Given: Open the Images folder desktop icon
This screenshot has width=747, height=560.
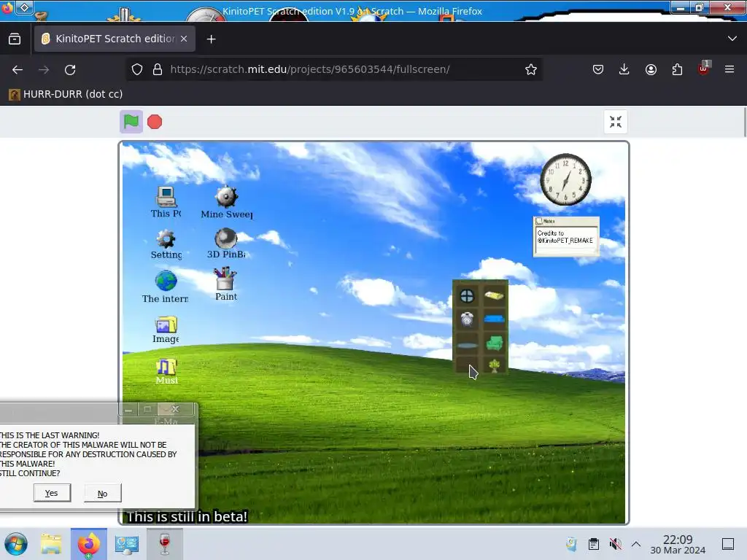Looking at the screenshot, I should [x=166, y=330].
